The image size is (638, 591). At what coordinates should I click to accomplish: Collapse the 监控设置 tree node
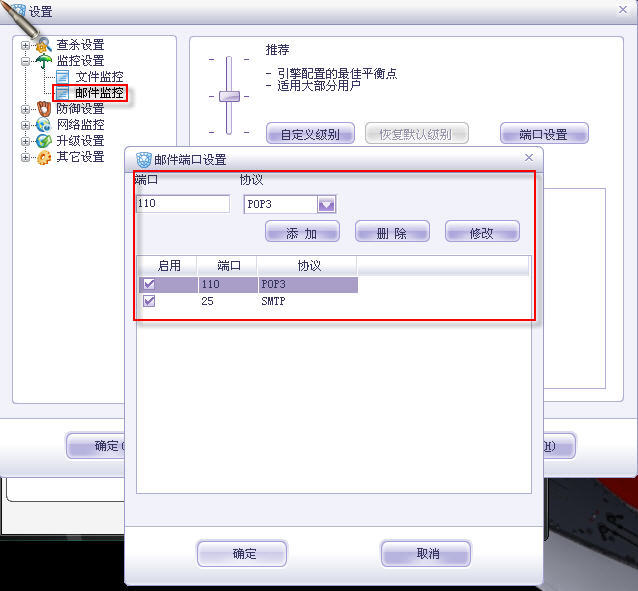click(x=25, y=61)
